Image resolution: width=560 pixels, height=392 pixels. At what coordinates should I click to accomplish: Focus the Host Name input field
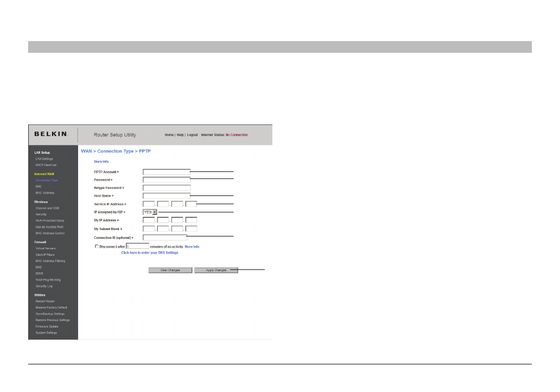(167, 195)
